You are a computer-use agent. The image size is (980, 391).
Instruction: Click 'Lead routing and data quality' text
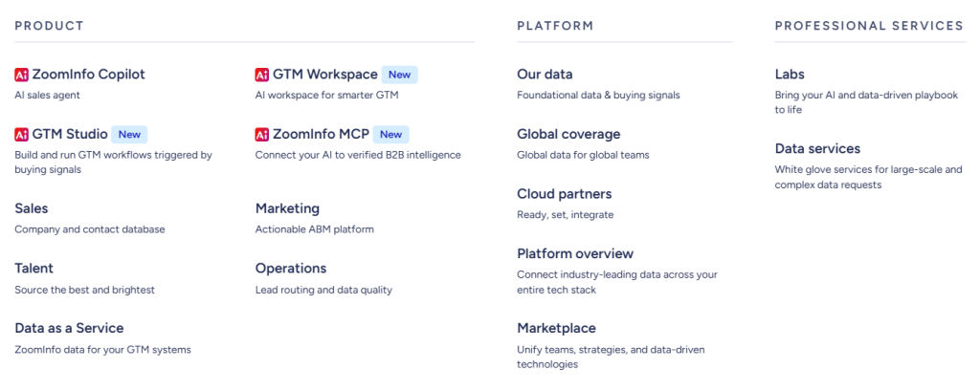pos(323,290)
